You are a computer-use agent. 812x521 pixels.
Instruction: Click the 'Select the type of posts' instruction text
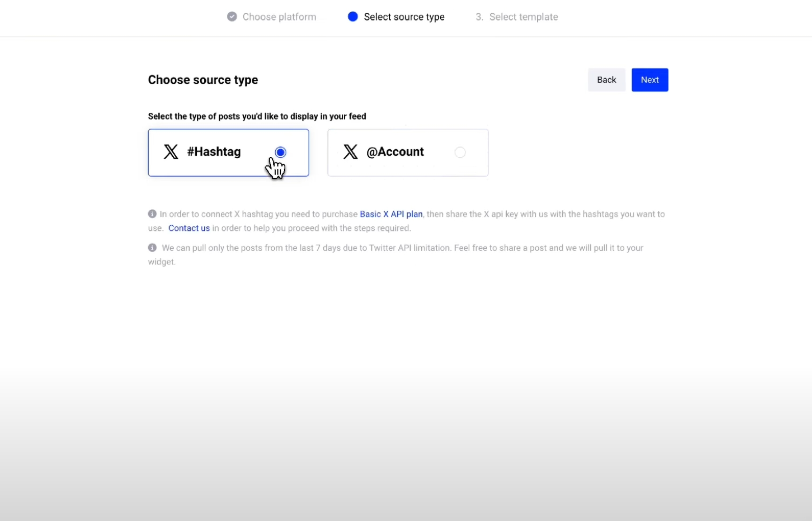[x=257, y=116]
